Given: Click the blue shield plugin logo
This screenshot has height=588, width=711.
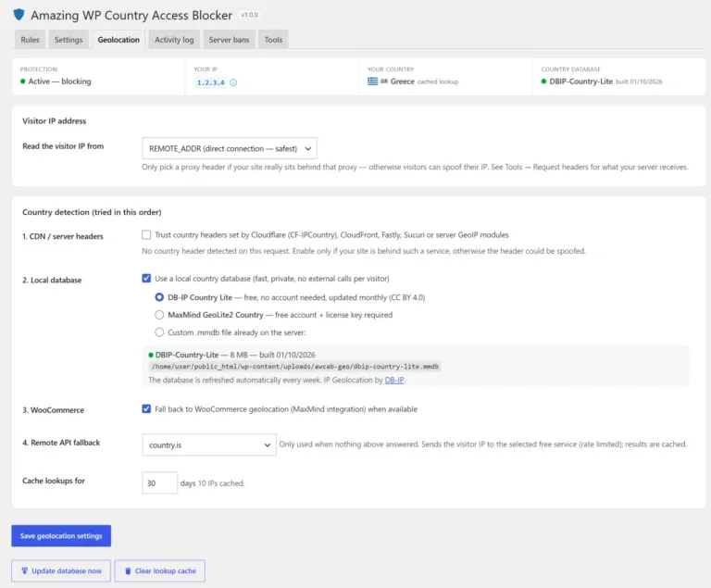Looking at the screenshot, I should tap(19, 15).
